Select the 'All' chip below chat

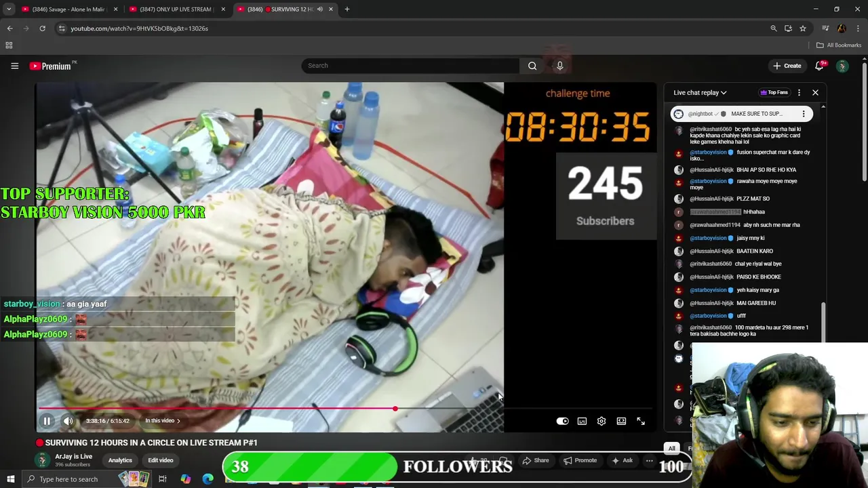[671, 448]
